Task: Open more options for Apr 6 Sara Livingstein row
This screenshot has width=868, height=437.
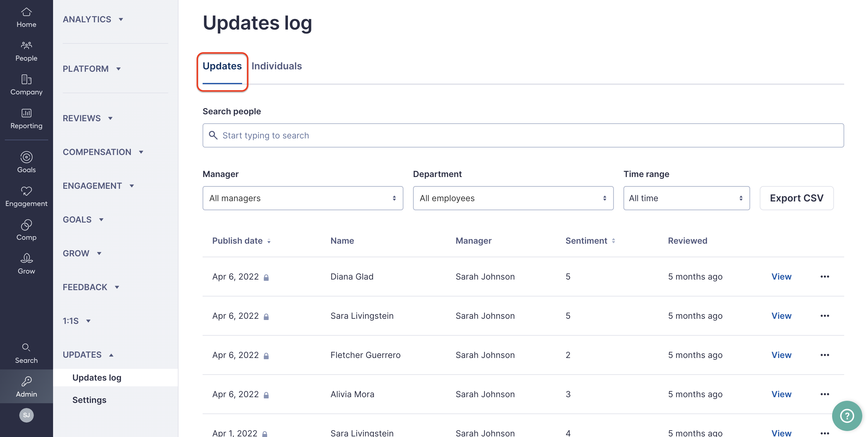Action: pyautogui.click(x=825, y=316)
